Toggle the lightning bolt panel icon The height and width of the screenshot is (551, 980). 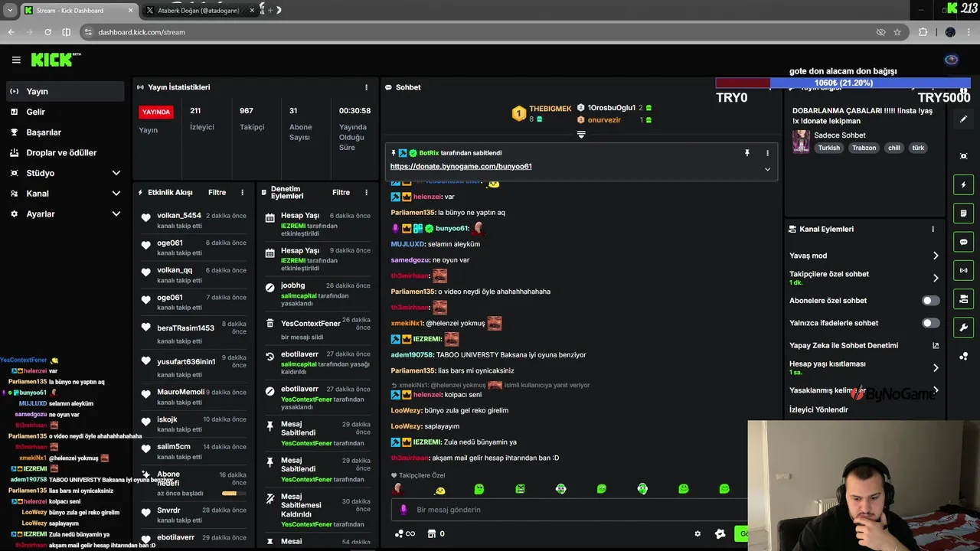pos(963,184)
